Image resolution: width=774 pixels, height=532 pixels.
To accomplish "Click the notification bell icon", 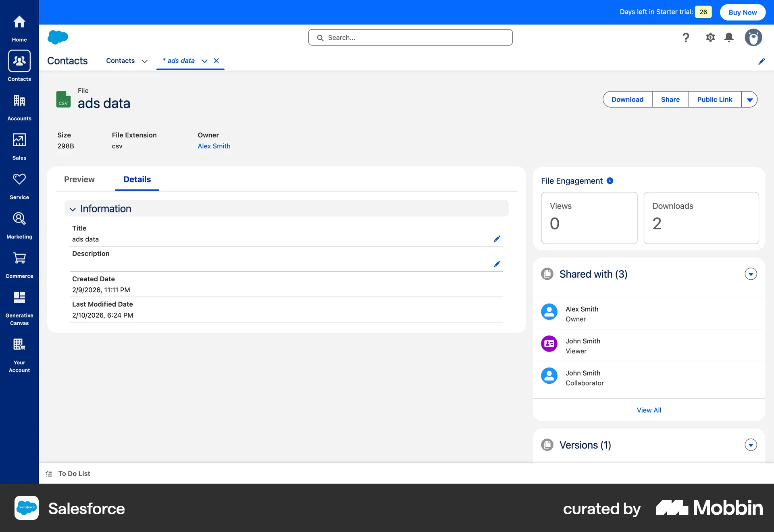I will pyautogui.click(x=728, y=37).
